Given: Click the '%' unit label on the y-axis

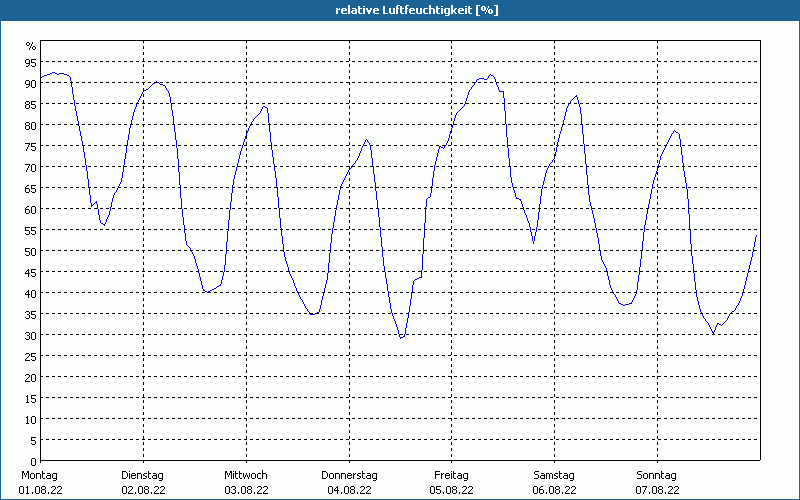Looking at the screenshot, I should 31,46.
